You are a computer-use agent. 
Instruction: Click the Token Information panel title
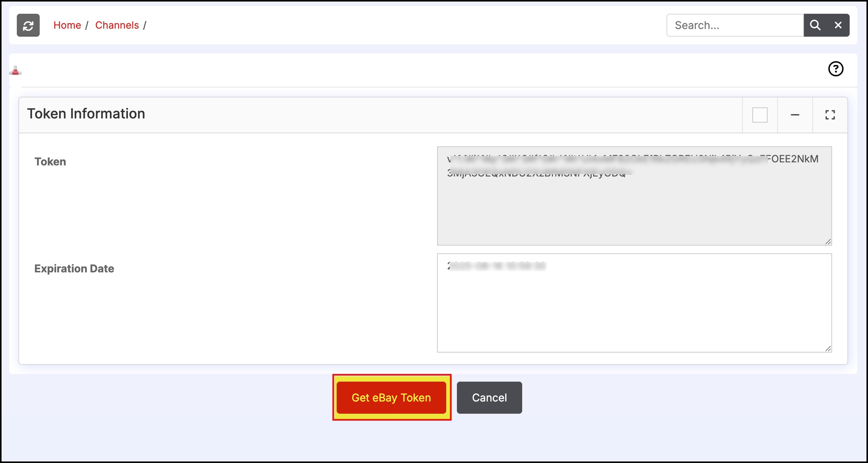[86, 114]
